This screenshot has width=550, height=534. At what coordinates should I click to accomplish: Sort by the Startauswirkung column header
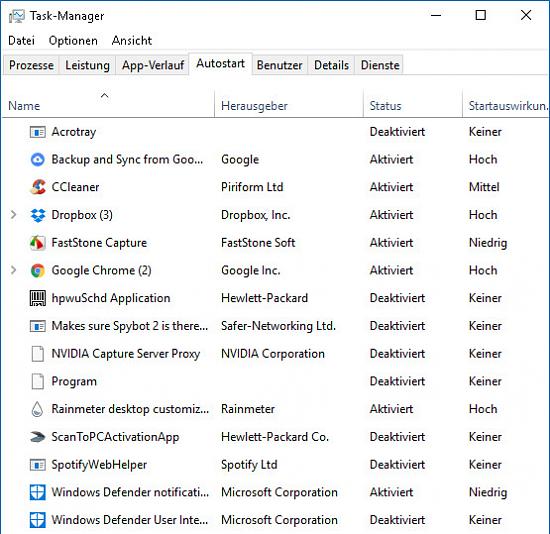[x=506, y=106]
